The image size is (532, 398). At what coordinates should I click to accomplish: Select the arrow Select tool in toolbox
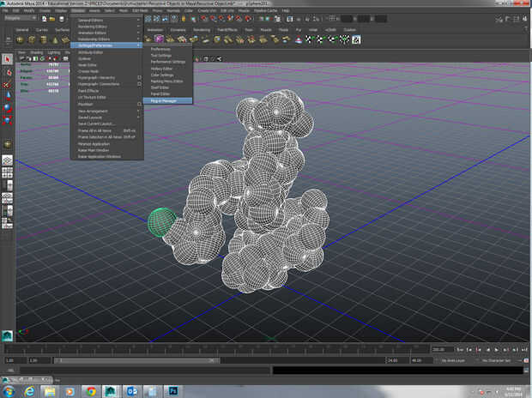8,59
